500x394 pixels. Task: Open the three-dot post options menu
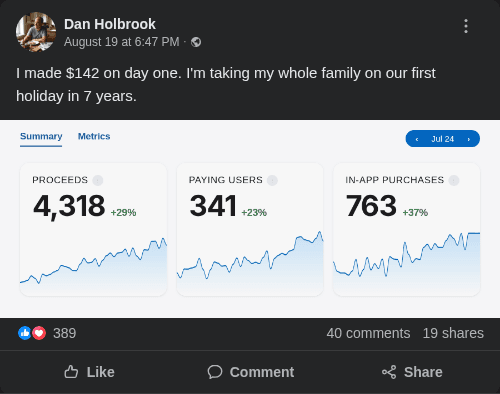click(466, 26)
